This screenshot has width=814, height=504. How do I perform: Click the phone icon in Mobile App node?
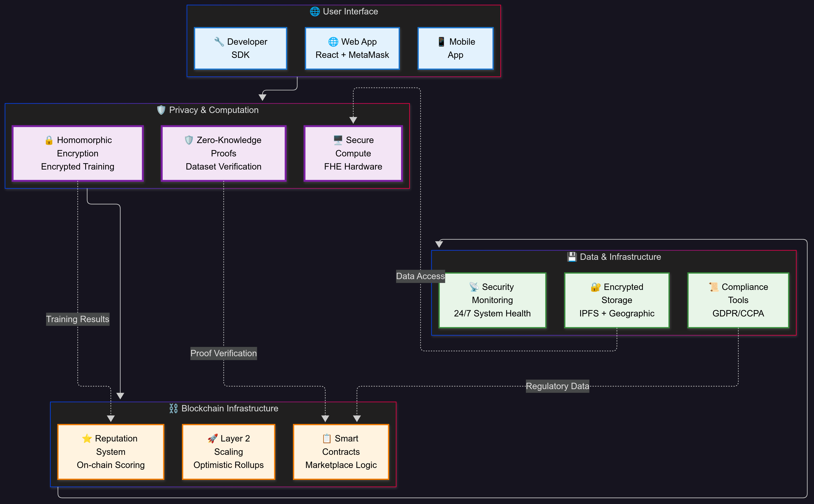[441, 42]
